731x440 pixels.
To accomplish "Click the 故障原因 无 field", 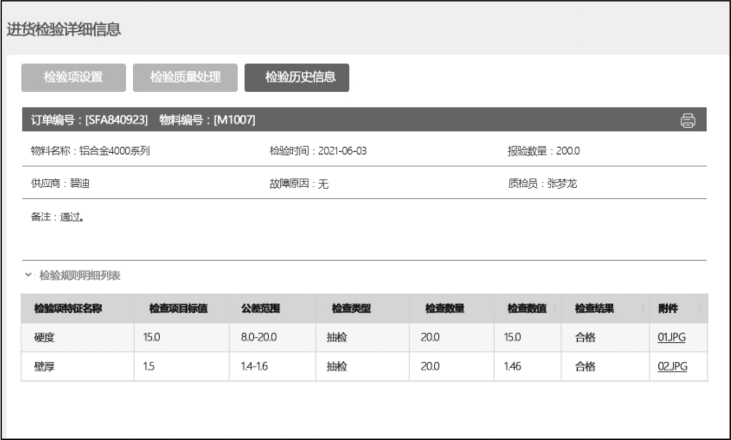I will tap(299, 184).
